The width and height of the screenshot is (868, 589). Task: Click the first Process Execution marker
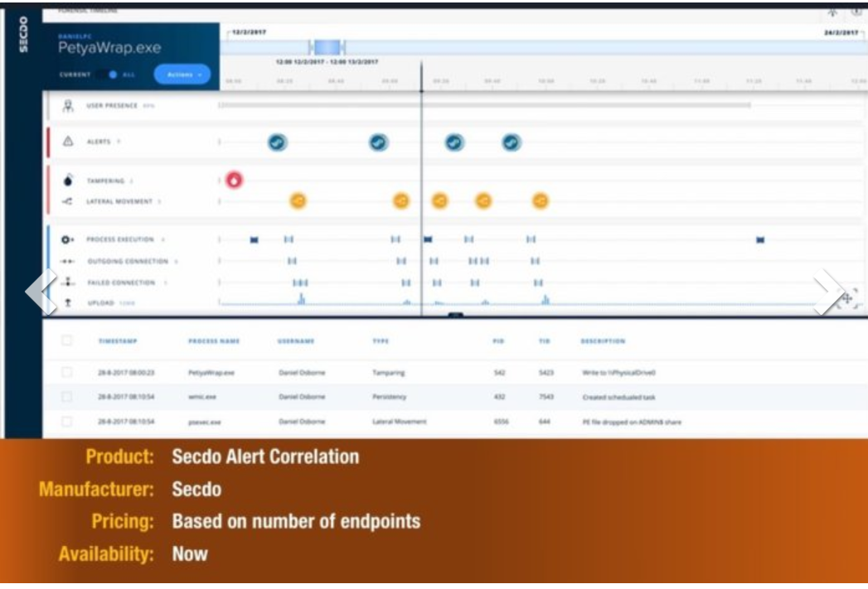(x=254, y=239)
